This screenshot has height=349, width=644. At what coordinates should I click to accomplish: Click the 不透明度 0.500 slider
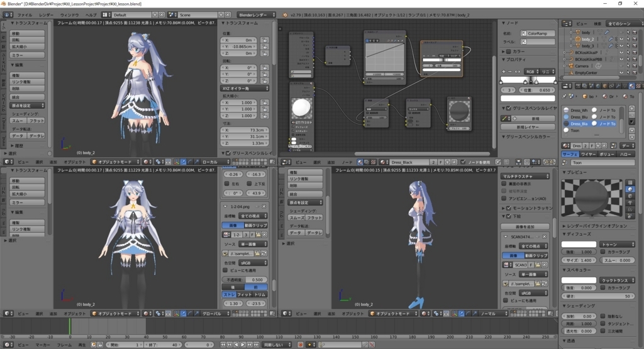point(245,280)
